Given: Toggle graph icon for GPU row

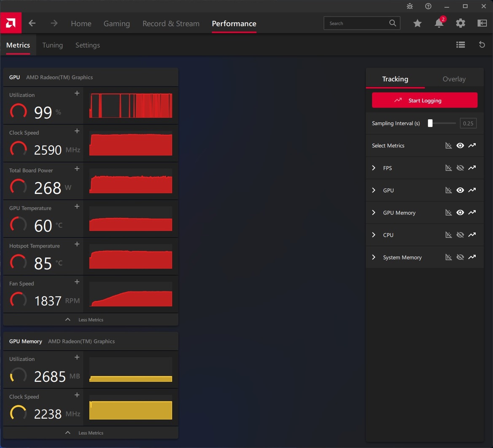Looking at the screenshot, I should pos(448,190).
